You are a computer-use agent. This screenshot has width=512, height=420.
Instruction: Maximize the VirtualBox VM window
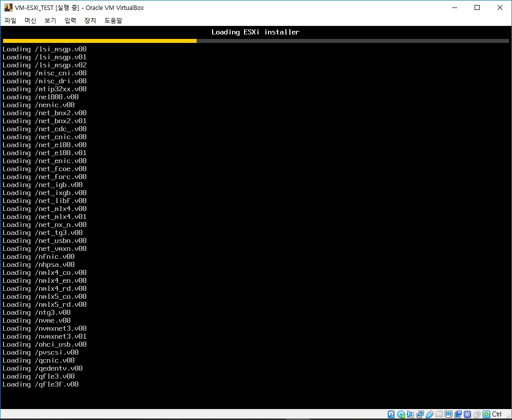(x=477, y=7)
